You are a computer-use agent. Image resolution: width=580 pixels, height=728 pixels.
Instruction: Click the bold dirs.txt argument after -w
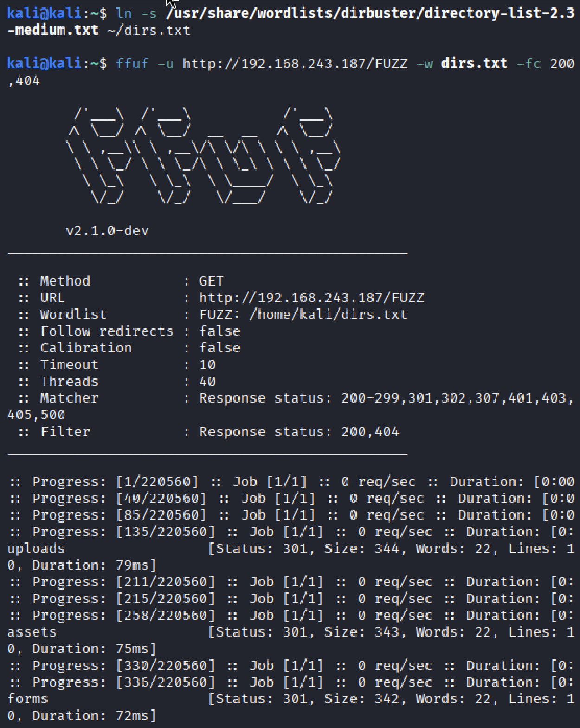click(x=474, y=63)
